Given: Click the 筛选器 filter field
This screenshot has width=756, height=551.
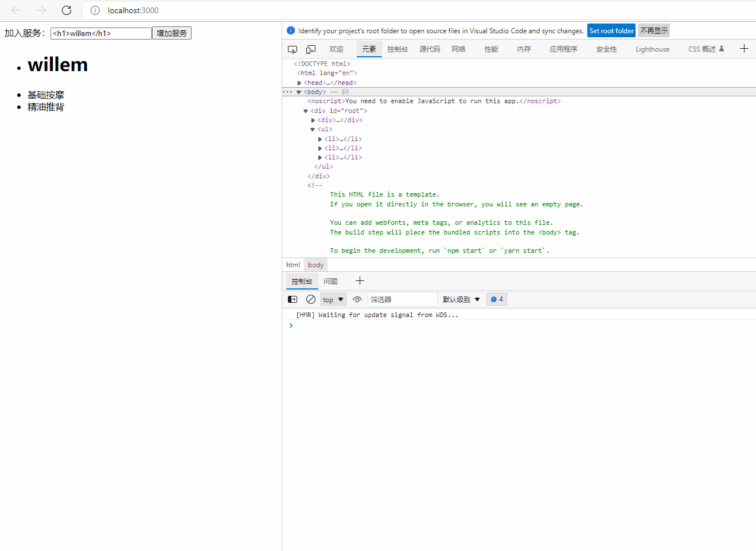Looking at the screenshot, I should (403, 299).
